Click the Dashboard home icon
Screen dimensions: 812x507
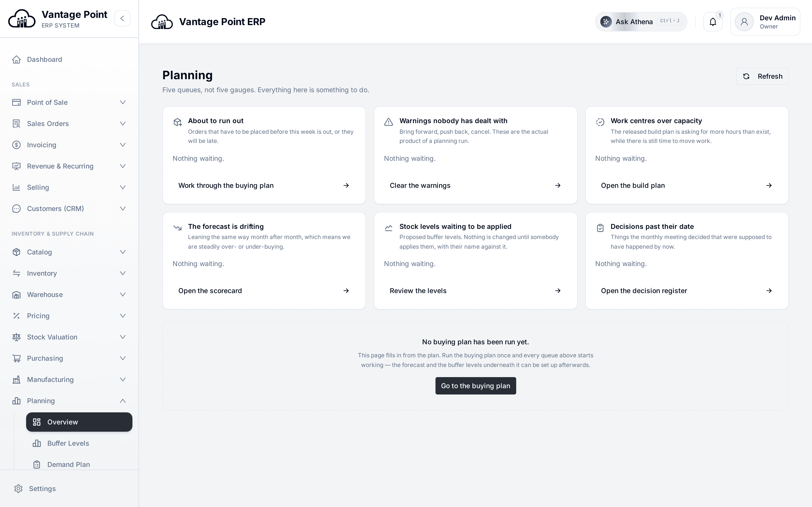(16, 59)
